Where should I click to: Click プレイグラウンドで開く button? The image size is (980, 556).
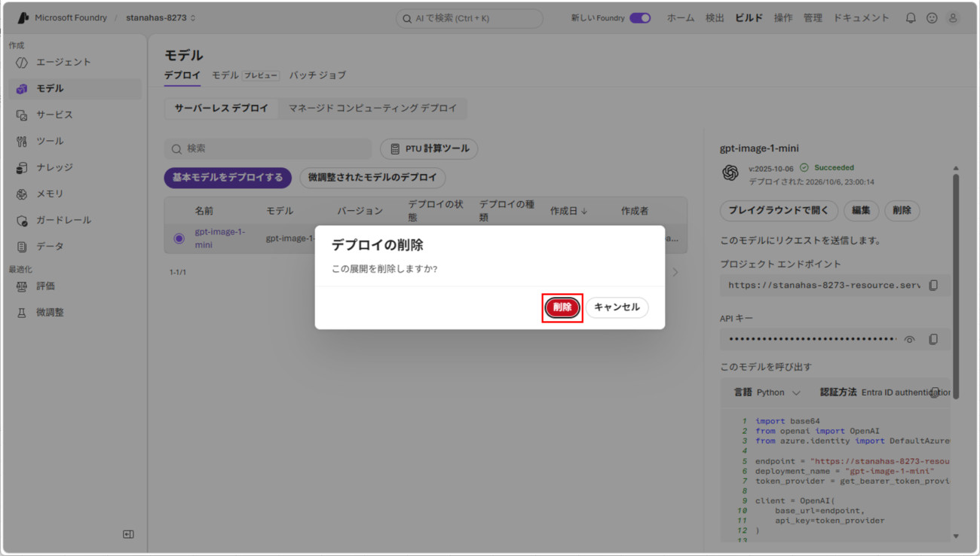[x=779, y=211]
